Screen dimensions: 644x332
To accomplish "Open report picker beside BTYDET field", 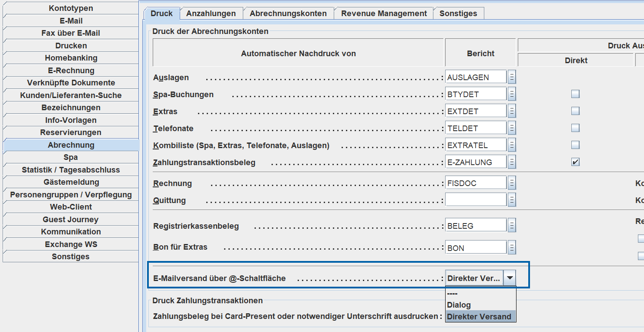I will [512, 94].
